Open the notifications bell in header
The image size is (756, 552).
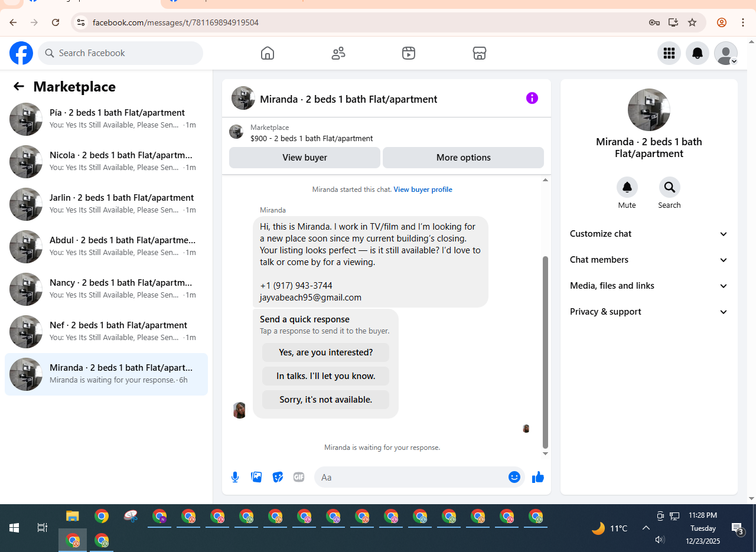698,53
